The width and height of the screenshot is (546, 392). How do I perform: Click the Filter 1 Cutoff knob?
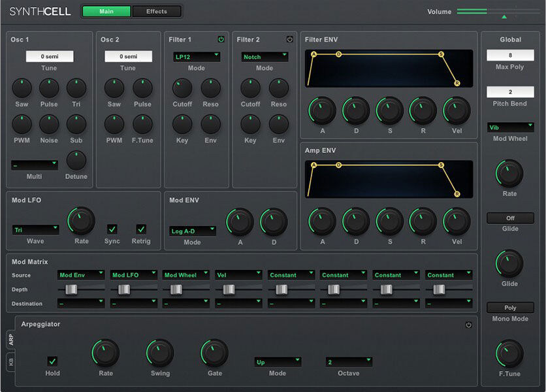coord(182,88)
